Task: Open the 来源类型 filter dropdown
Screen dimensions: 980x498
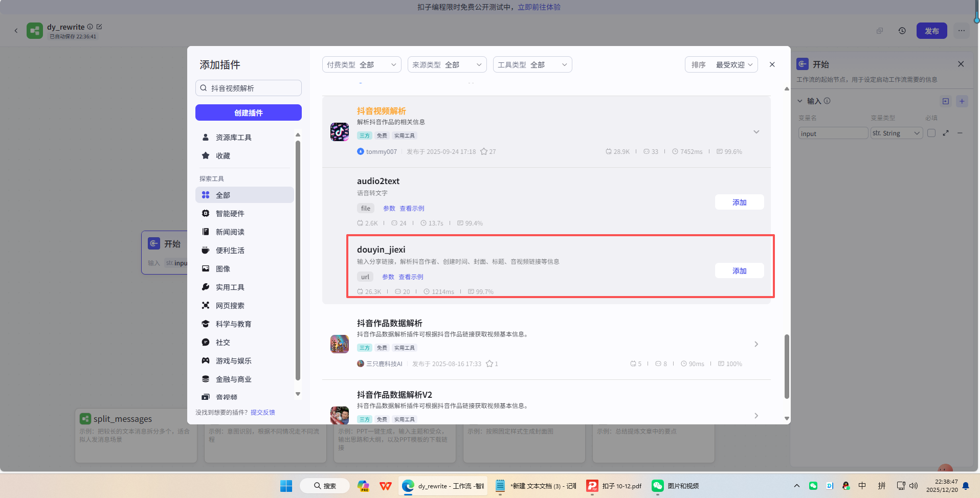Action: point(447,64)
